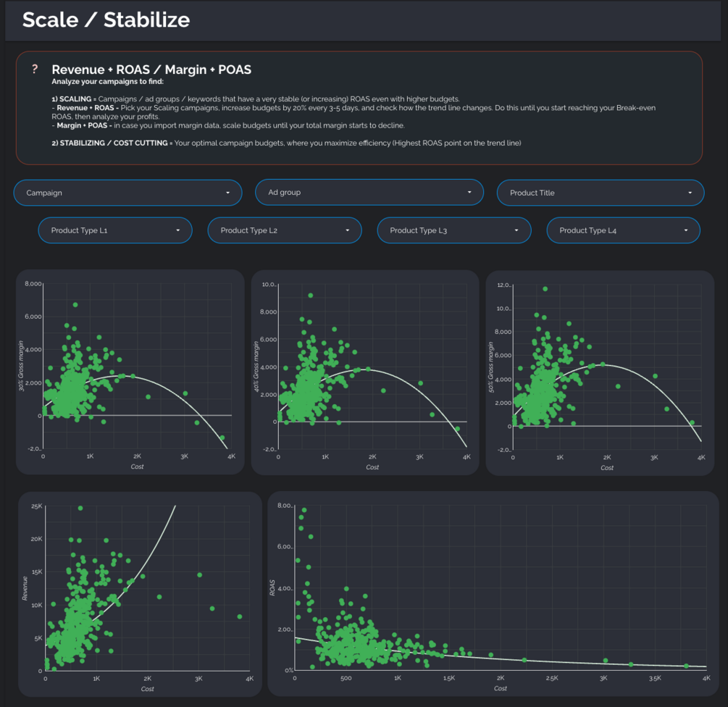This screenshot has width=728, height=707.
Task: Click the 40% Gross margin scatter chart
Action: (365, 372)
